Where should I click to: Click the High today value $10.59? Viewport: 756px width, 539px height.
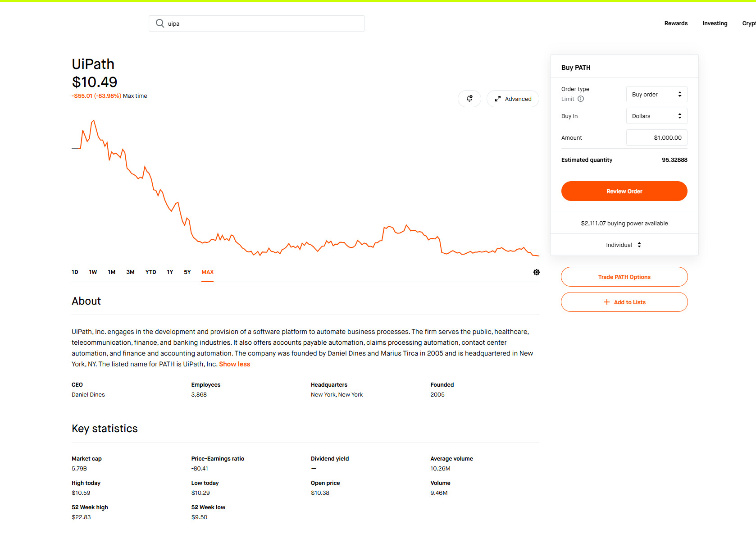click(81, 493)
